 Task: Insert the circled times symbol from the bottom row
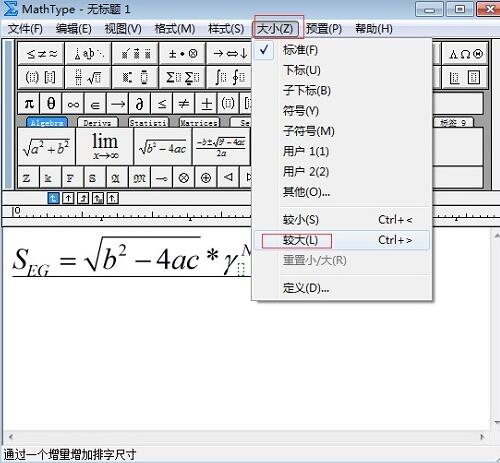[x=184, y=178]
